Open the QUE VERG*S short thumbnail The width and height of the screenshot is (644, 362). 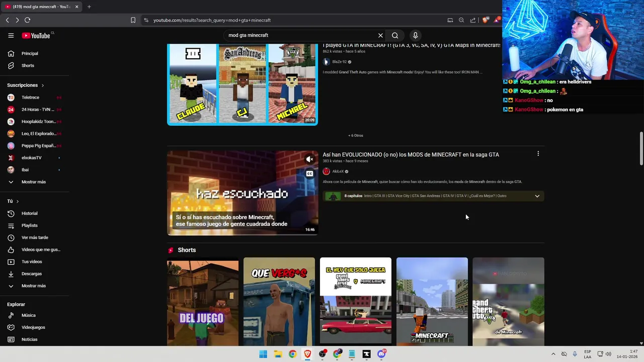coord(279,302)
